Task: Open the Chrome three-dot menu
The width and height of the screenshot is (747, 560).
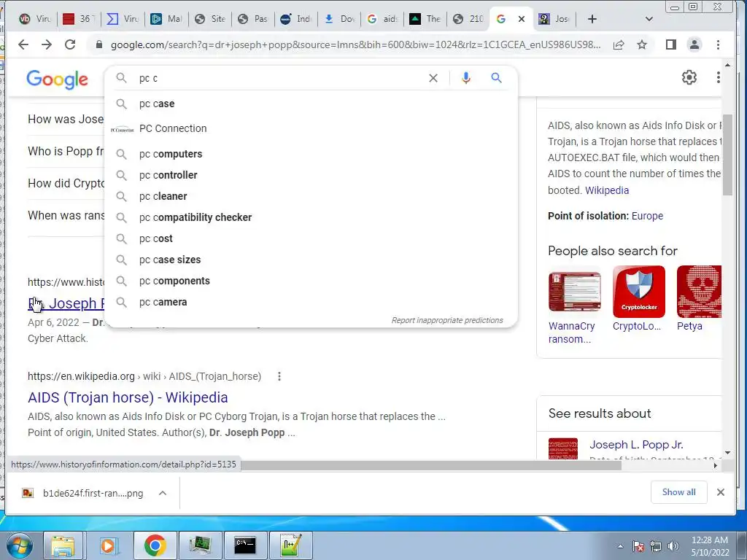Action: pos(718,44)
